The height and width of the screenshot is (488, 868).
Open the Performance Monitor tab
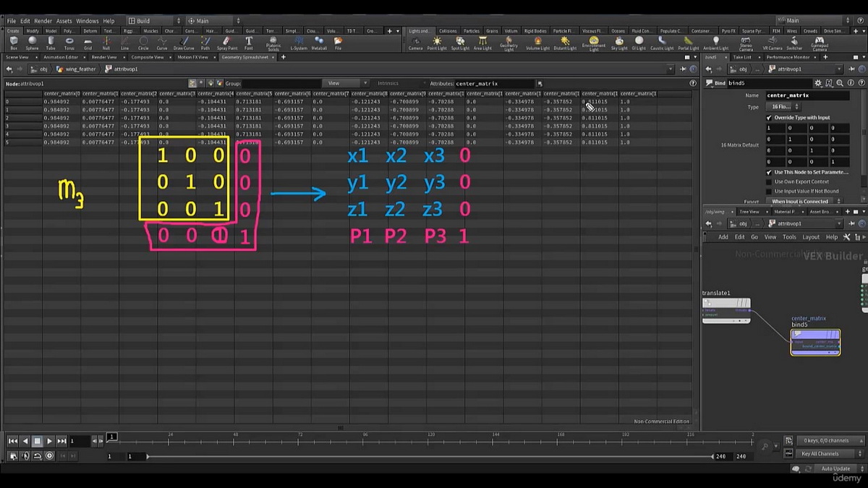click(x=788, y=57)
